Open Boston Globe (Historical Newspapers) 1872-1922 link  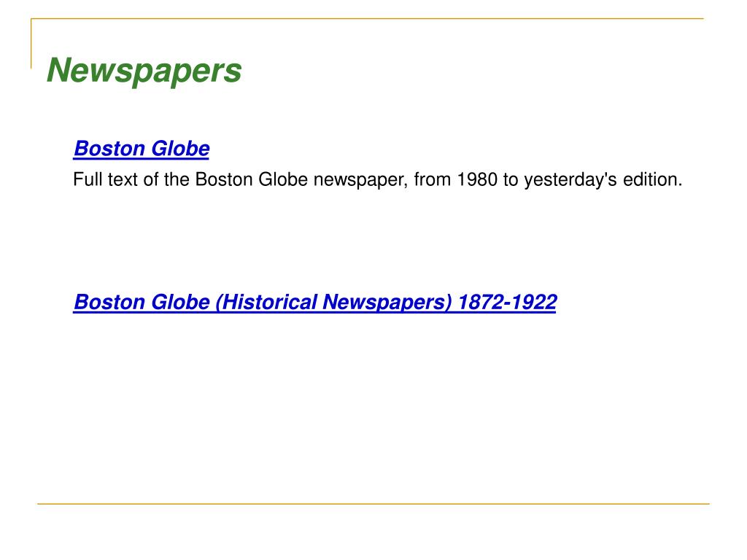(x=315, y=302)
